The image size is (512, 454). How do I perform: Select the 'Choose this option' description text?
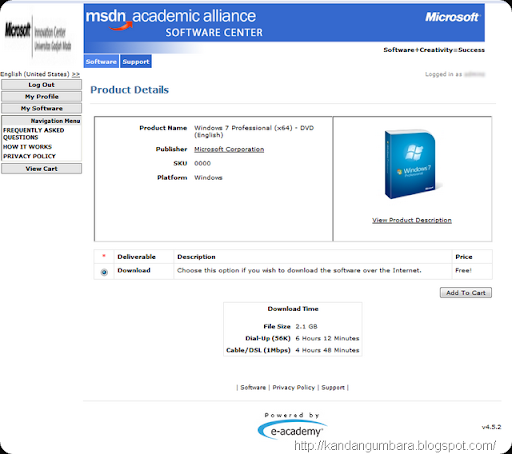[299, 270]
